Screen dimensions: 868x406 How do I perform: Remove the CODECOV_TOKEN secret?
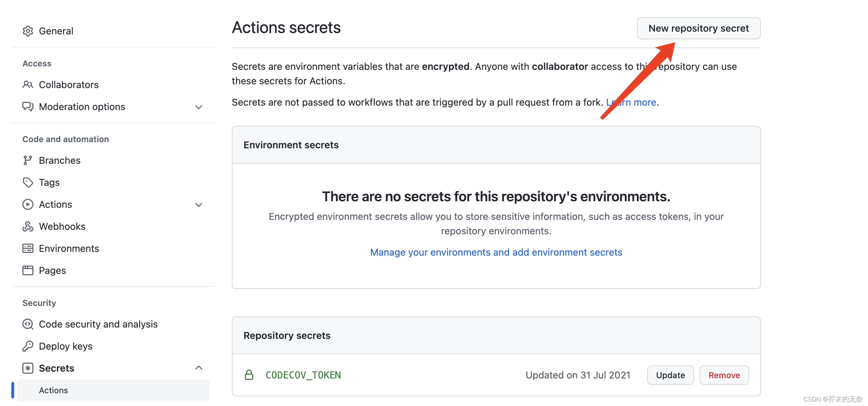pyautogui.click(x=724, y=375)
